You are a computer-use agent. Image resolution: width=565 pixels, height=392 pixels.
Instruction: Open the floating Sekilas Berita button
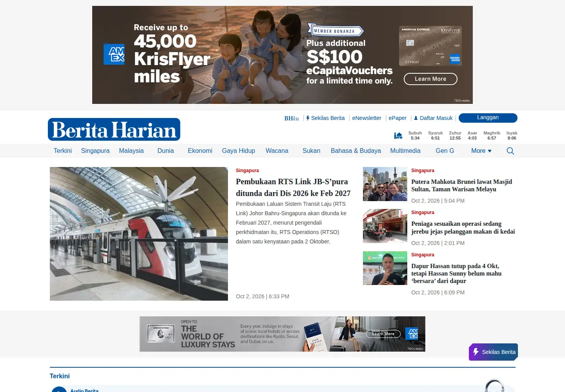tap(493, 352)
